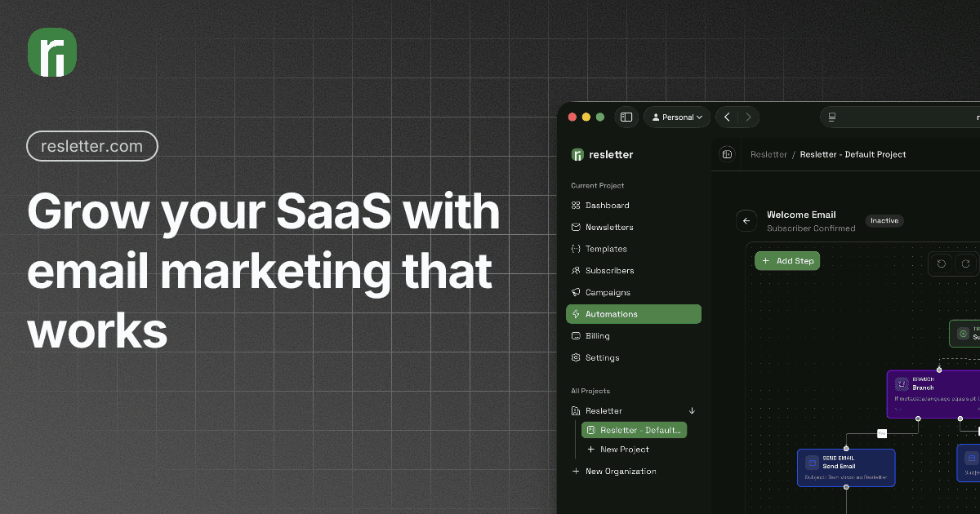The width and height of the screenshot is (980, 514).
Task: Click the Subscribers people icon
Action: [x=577, y=271]
